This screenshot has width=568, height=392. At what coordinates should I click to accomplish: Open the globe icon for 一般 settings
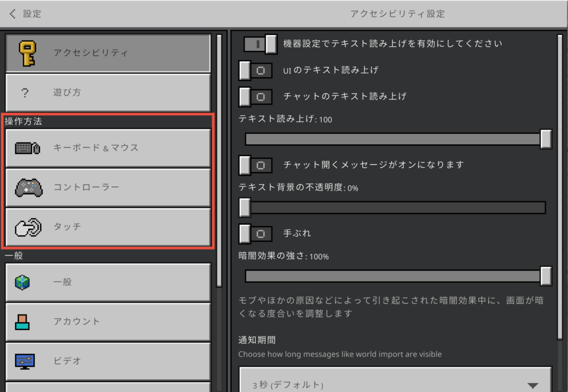click(x=23, y=282)
